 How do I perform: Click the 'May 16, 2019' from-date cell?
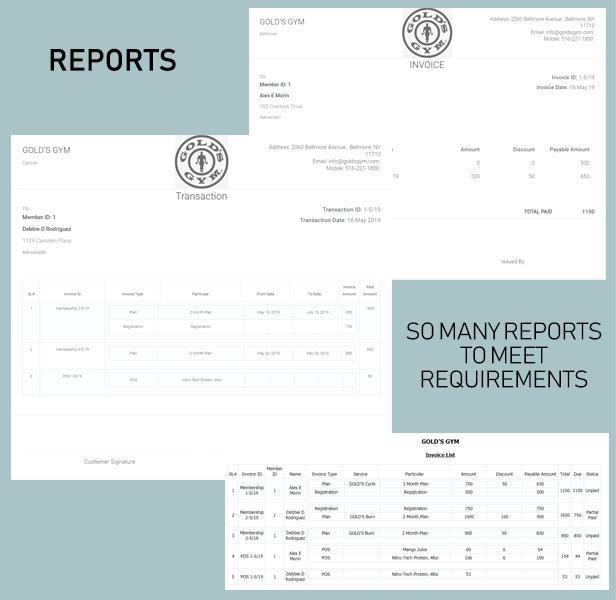268,312
